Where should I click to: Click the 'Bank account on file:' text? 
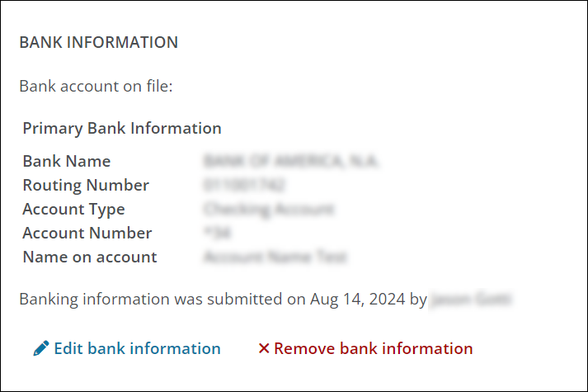tap(96, 86)
